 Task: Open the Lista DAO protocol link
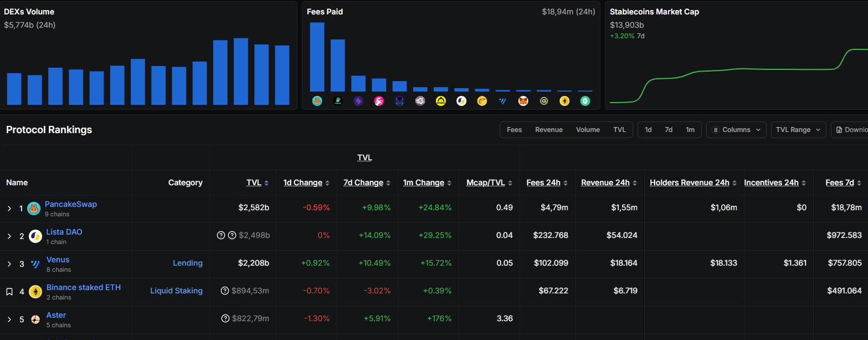(64, 232)
